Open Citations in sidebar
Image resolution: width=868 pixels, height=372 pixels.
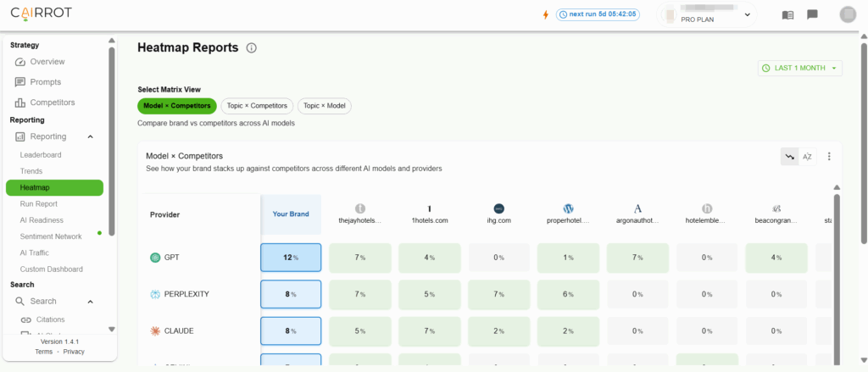50,319
